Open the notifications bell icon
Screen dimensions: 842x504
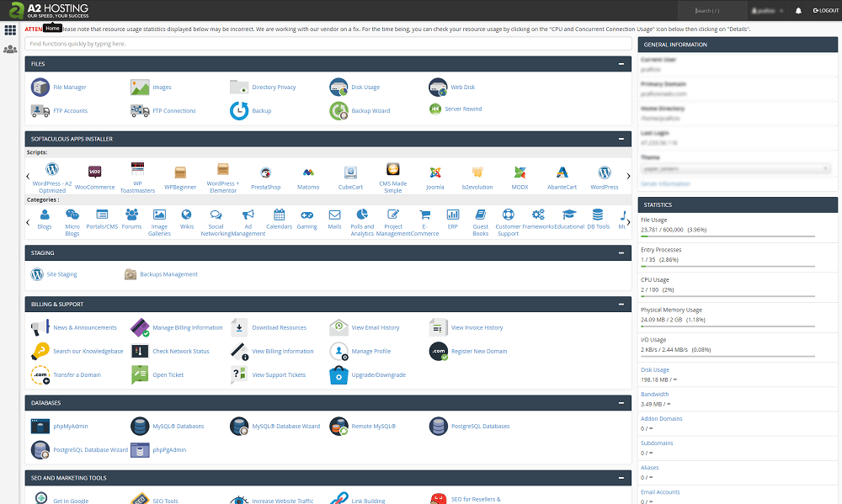pyautogui.click(x=798, y=11)
